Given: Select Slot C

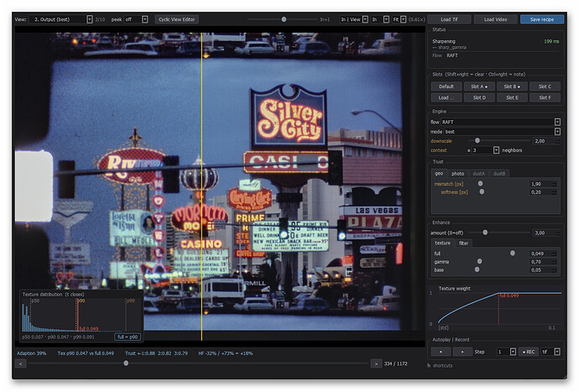Looking at the screenshot, I should tap(545, 86).
